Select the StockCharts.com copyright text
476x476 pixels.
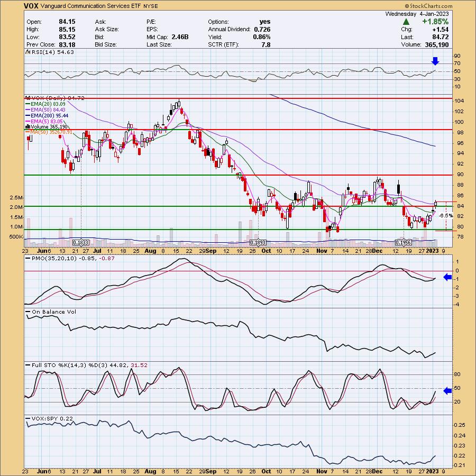point(428,6)
